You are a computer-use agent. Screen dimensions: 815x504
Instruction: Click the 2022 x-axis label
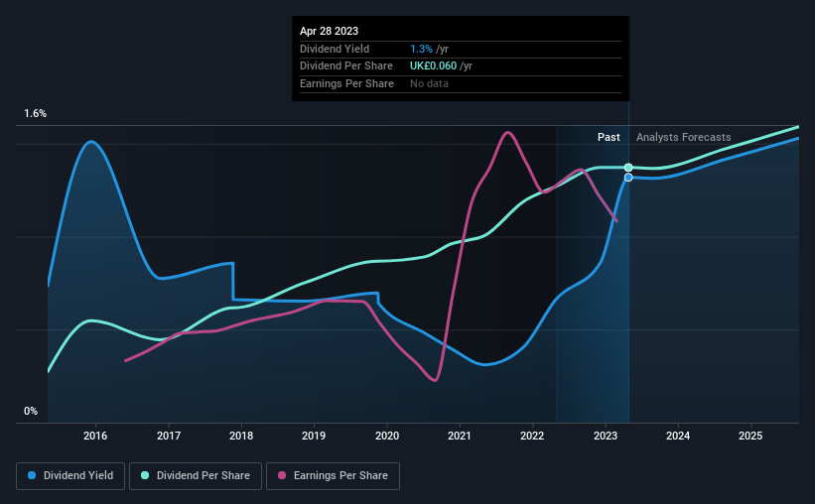coord(532,436)
